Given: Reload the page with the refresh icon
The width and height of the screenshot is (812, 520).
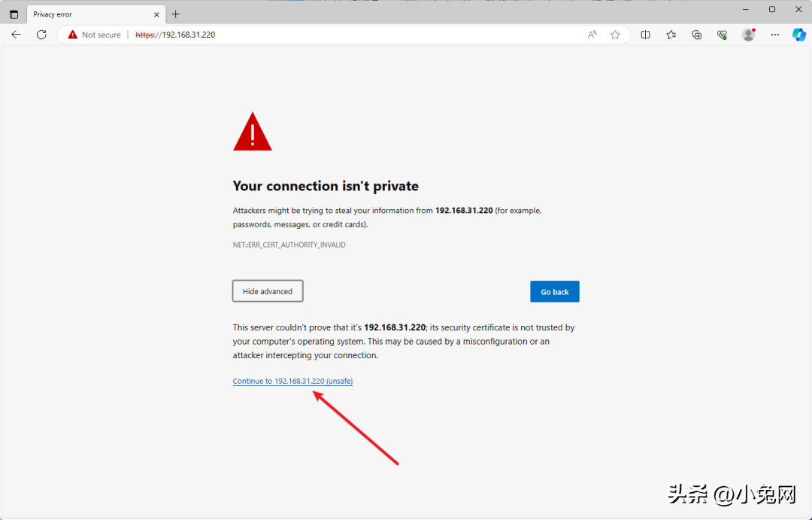Looking at the screenshot, I should (41, 35).
